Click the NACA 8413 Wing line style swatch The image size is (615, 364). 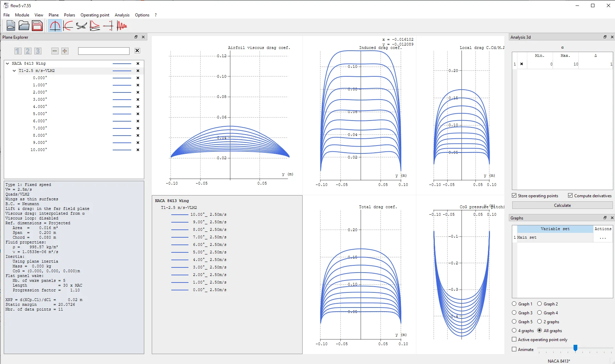(x=122, y=63)
